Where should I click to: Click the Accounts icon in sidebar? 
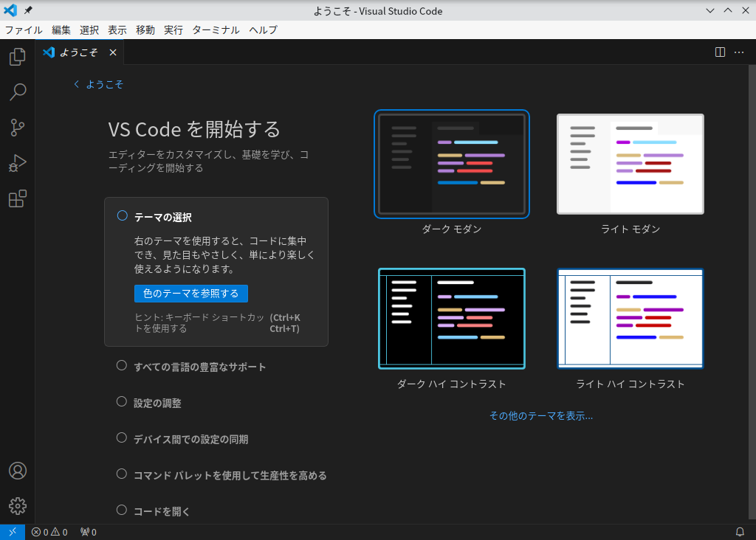17,471
